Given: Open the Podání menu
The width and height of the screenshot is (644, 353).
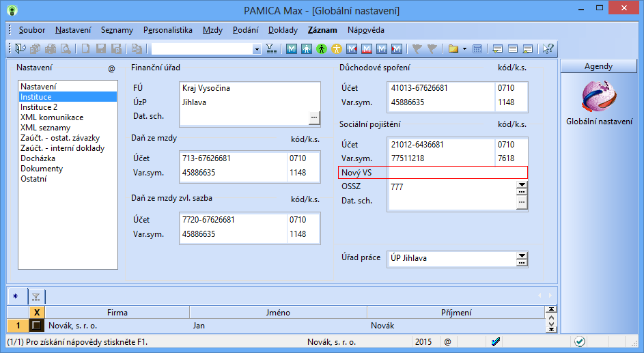Looking at the screenshot, I should pos(245,30).
